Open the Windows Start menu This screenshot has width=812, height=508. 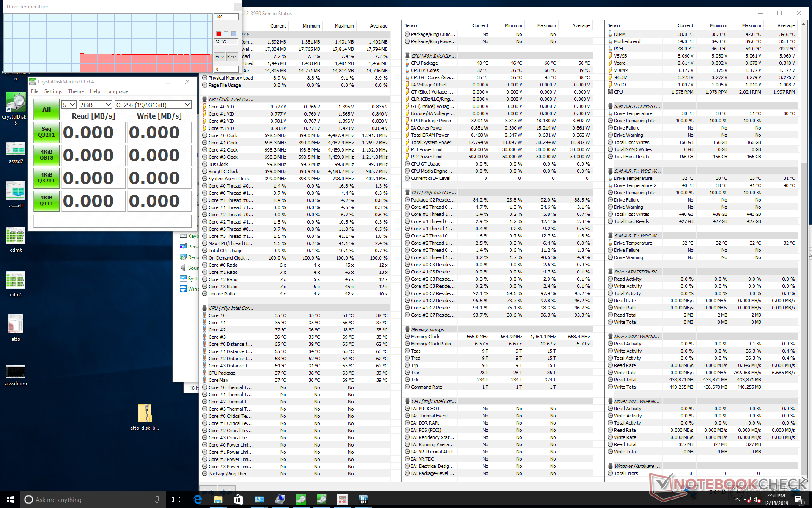(10, 500)
